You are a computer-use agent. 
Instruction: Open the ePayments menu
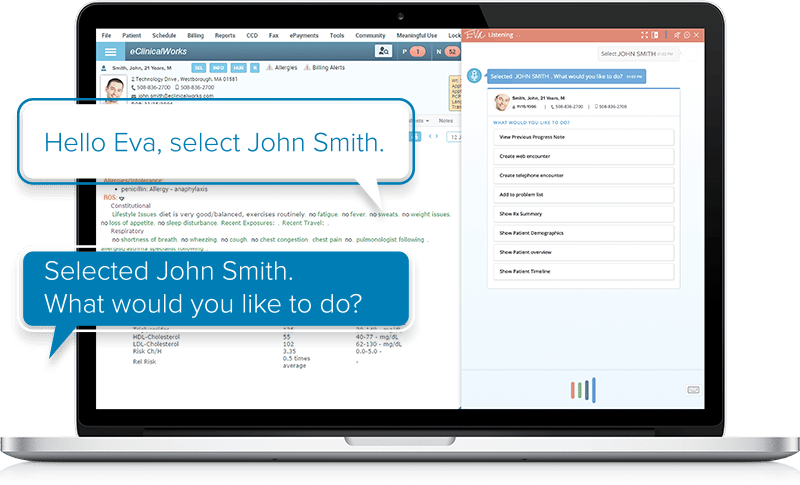[x=304, y=35]
